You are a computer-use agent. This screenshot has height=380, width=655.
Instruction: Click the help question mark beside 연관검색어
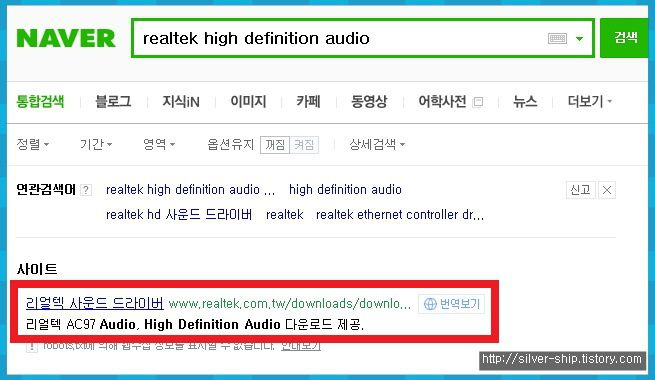[86, 190]
